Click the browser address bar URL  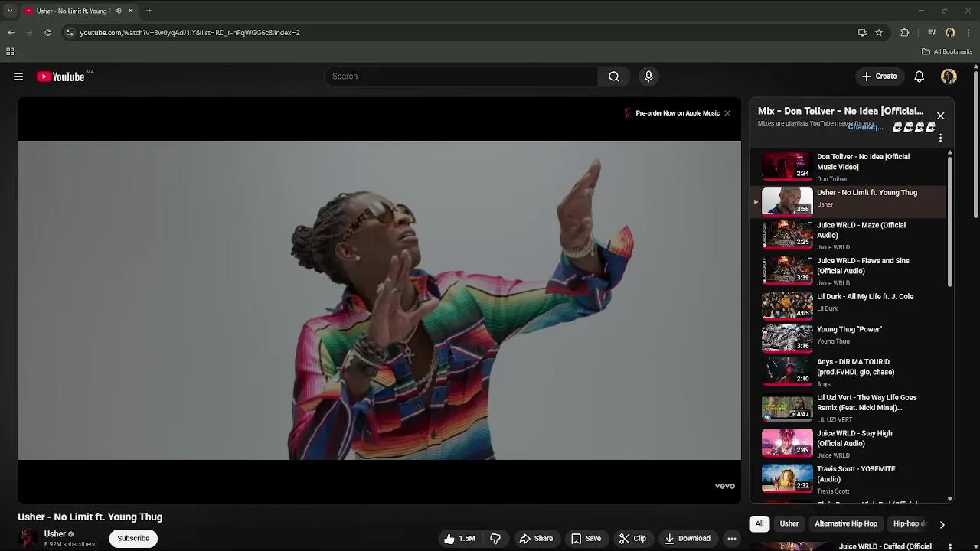tap(190, 32)
